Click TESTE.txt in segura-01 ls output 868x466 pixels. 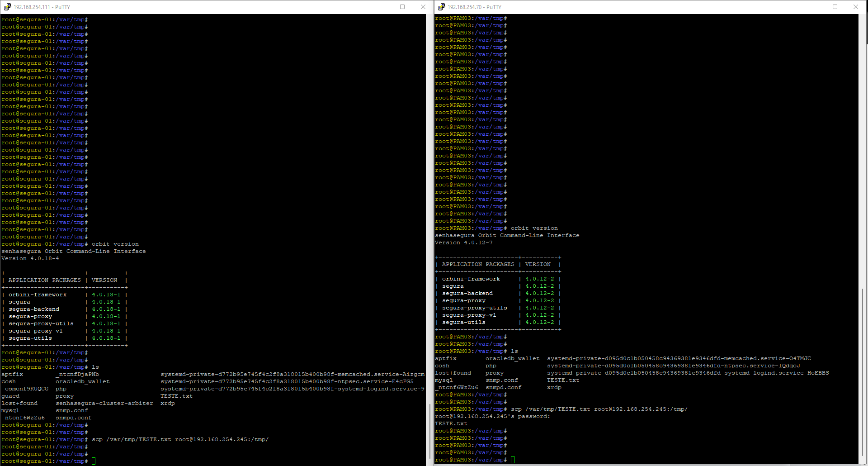[176, 396]
